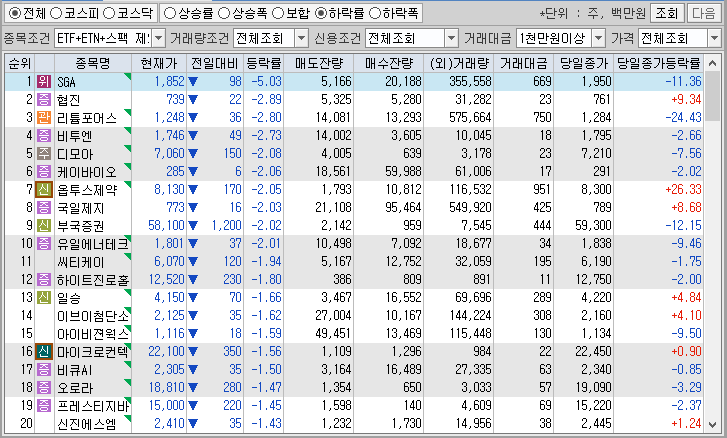Click the vertical scrollbar thumb
Viewport: 727px width, 438px height.
tap(713, 96)
